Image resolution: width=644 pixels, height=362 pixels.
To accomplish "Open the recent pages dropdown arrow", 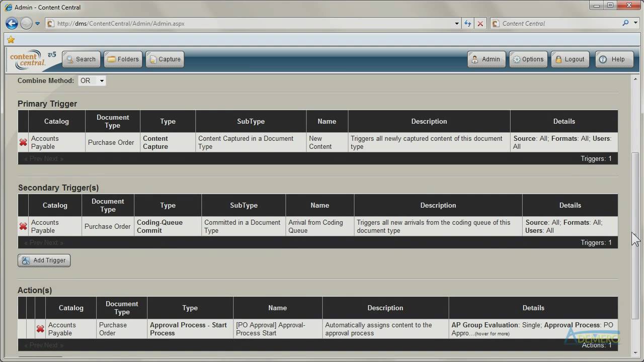I will [x=37, y=24].
